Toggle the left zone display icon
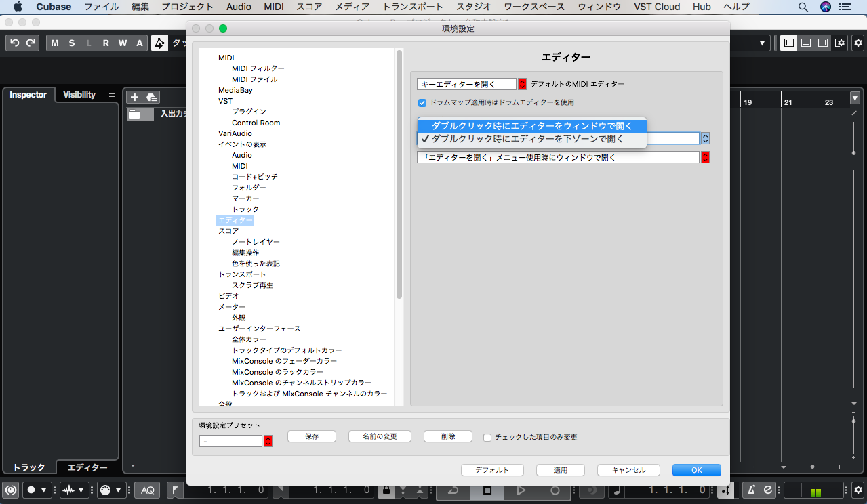867x504 pixels. (x=789, y=43)
